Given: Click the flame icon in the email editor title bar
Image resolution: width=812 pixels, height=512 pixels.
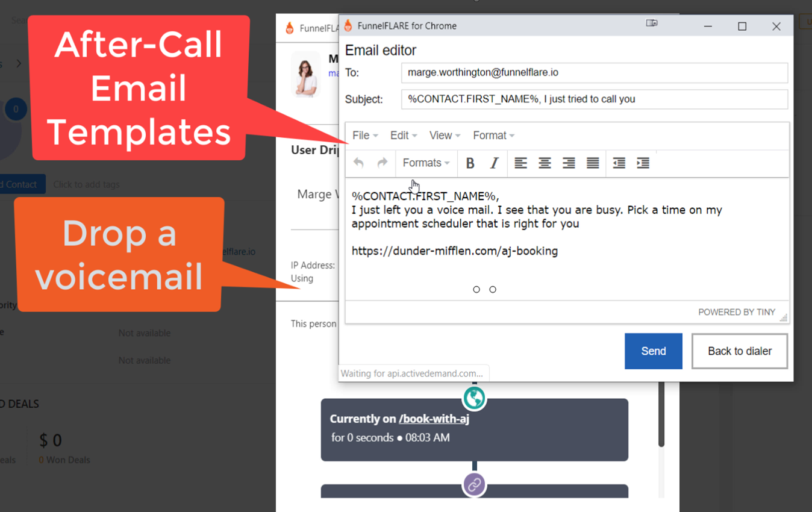Looking at the screenshot, I should [348, 25].
